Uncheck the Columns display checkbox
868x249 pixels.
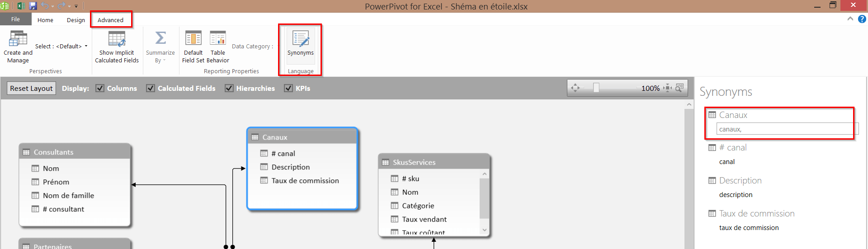point(100,89)
